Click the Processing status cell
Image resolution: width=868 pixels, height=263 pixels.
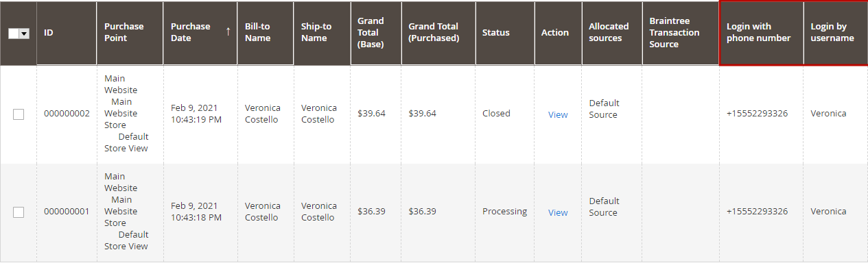click(x=504, y=212)
